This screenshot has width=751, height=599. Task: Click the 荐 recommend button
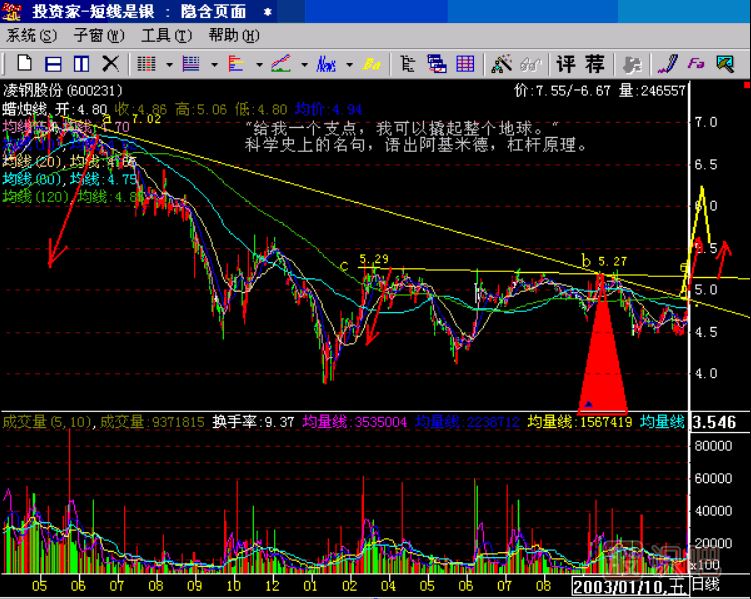tap(595, 65)
